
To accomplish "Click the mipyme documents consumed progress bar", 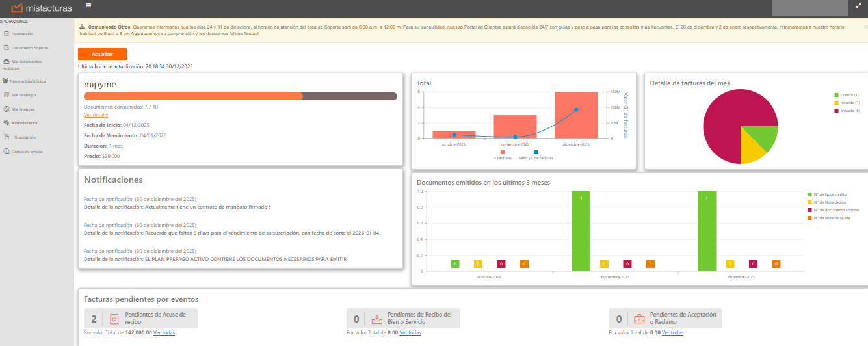I will point(240,96).
